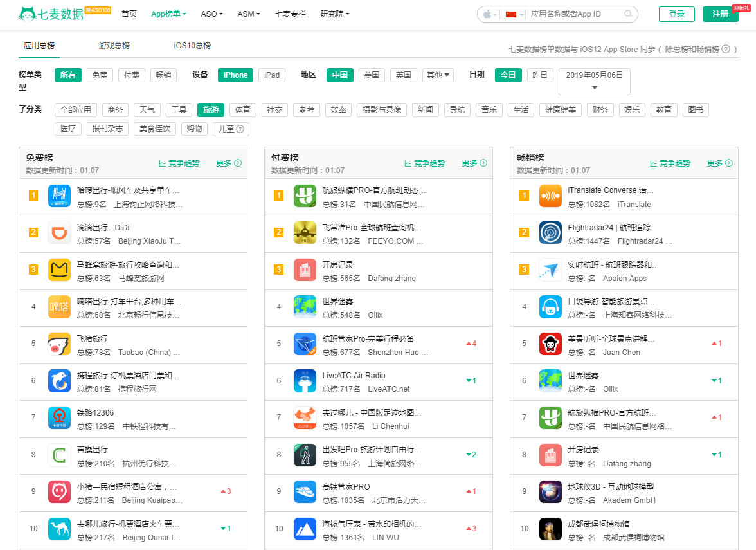Set region filter to 美国
The height and width of the screenshot is (550, 756).
point(372,75)
